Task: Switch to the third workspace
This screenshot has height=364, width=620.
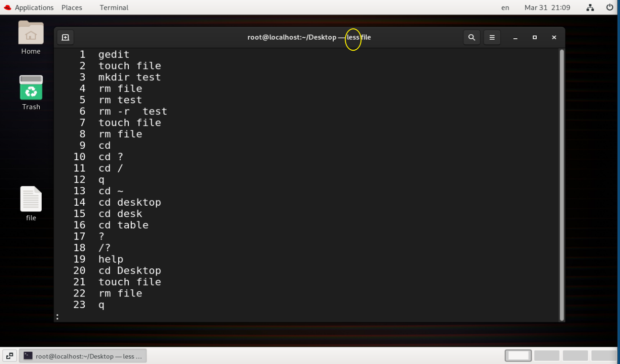Action: pos(575,355)
